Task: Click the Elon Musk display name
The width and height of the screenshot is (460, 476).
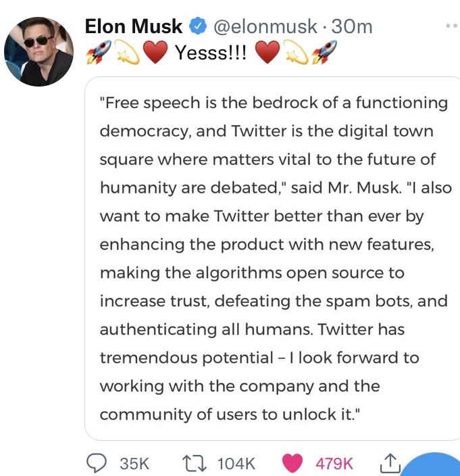Action: point(134,26)
